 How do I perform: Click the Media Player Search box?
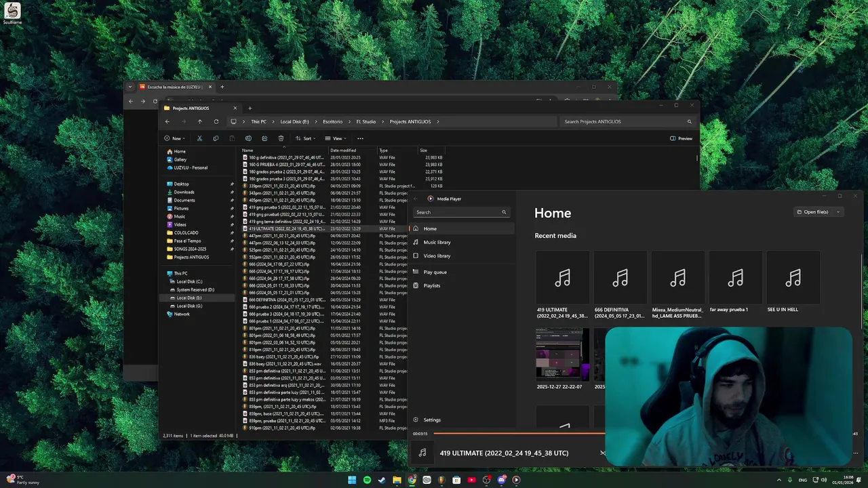461,212
